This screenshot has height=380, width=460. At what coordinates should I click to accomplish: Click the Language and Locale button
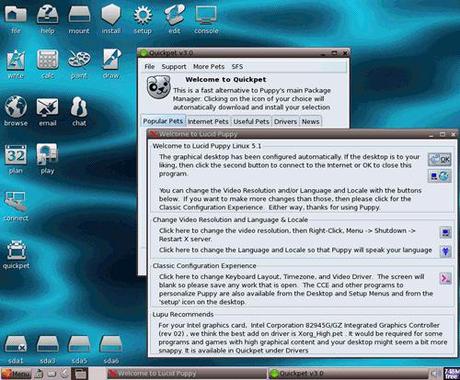point(445,251)
